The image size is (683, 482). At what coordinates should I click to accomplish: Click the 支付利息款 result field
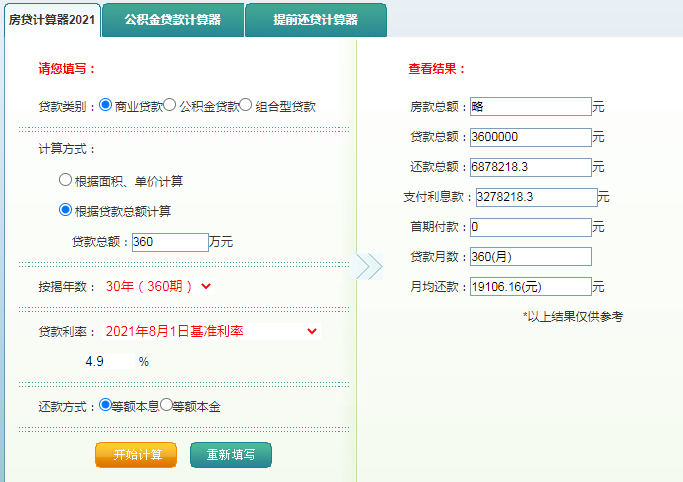pos(536,197)
